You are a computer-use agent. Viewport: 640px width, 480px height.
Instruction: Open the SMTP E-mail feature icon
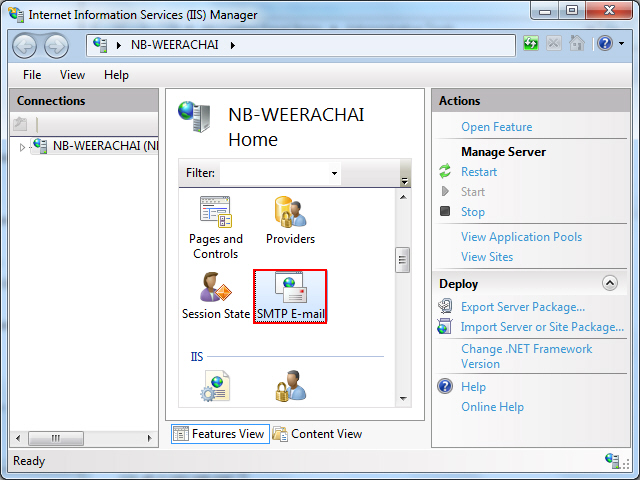[x=290, y=297]
